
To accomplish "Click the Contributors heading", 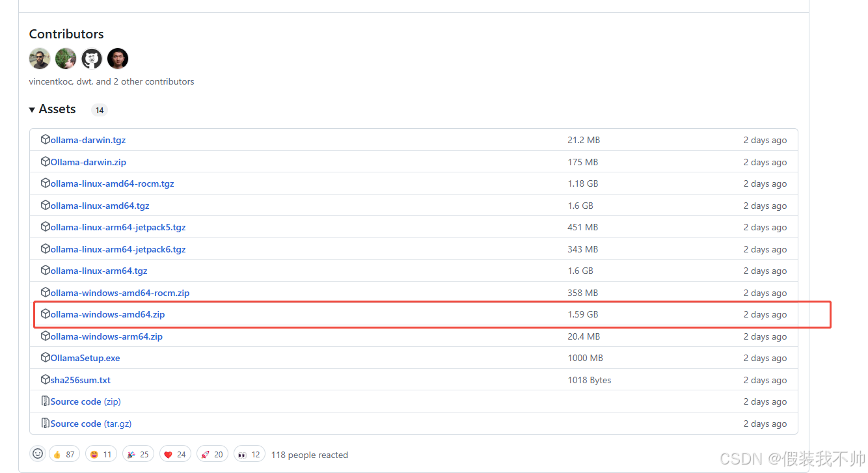I will click(66, 34).
